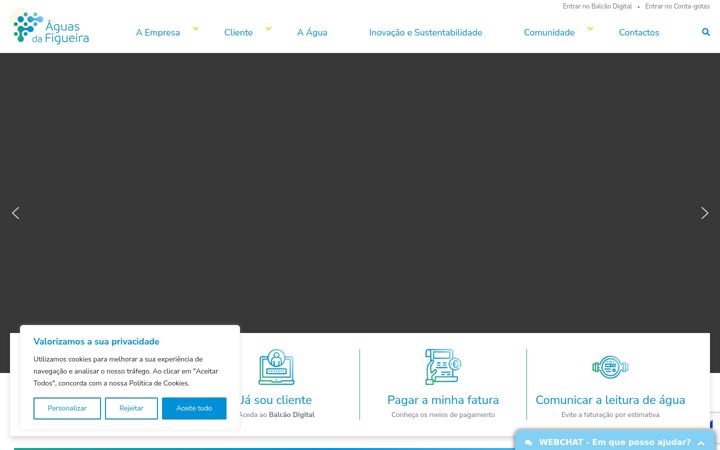Screen dimensions: 720x450
Task: Open the Cliente menu
Action: (238, 33)
